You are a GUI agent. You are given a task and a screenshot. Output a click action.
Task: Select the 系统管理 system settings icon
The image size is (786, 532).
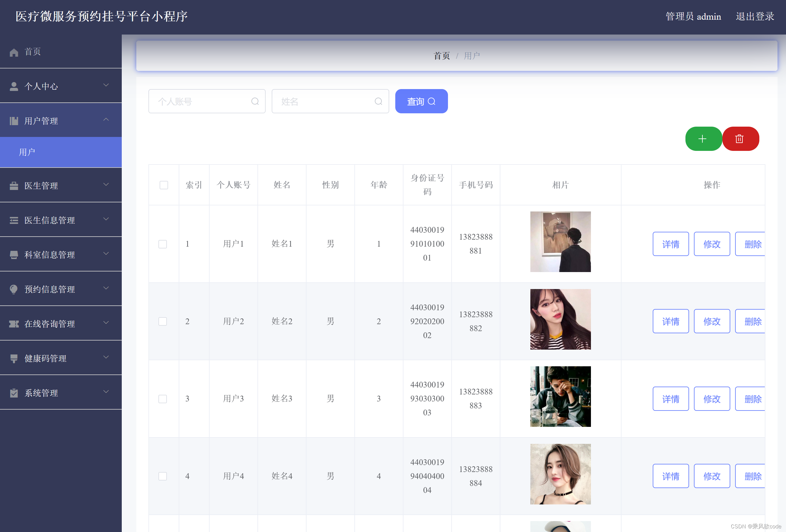tap(14, 392)
